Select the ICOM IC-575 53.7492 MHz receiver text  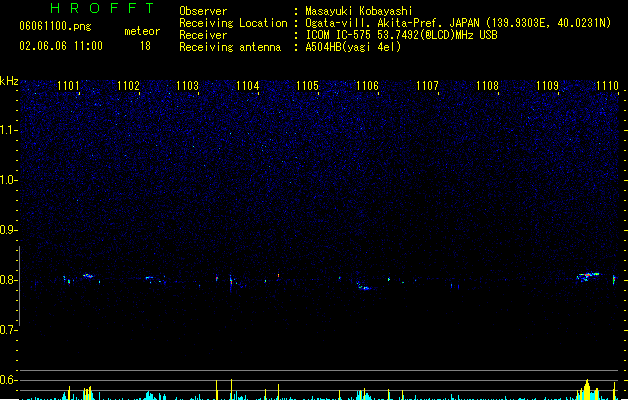401,35
